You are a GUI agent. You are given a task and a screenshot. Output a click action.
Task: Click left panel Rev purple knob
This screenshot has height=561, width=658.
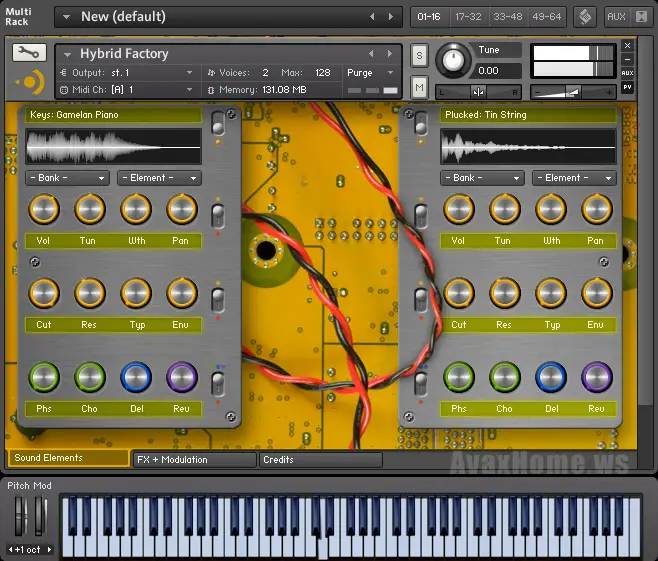click(x=182, y=377)
